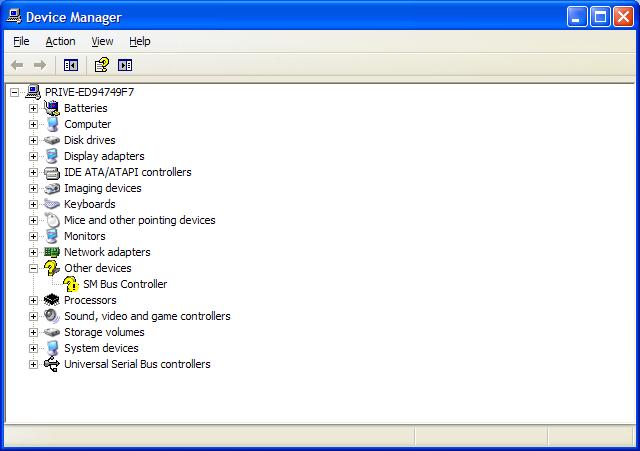Select the Processors label
Screen dimensions: 640x451
(90, 300)
